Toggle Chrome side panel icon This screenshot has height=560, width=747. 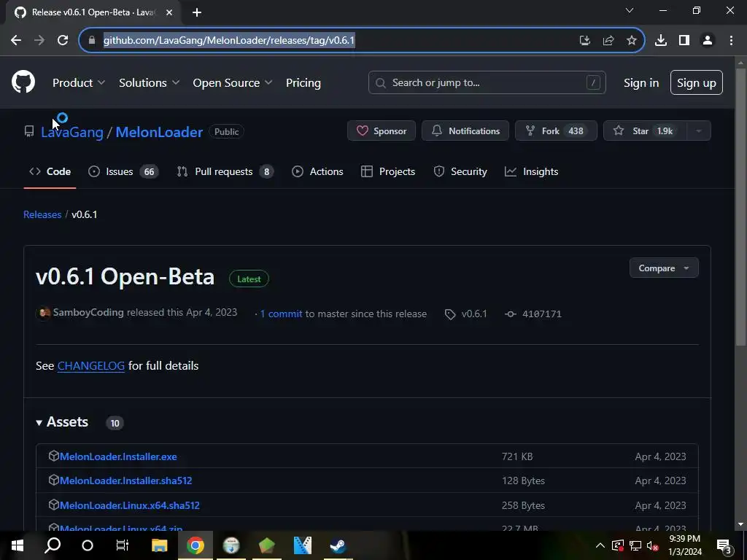point(684,41)
